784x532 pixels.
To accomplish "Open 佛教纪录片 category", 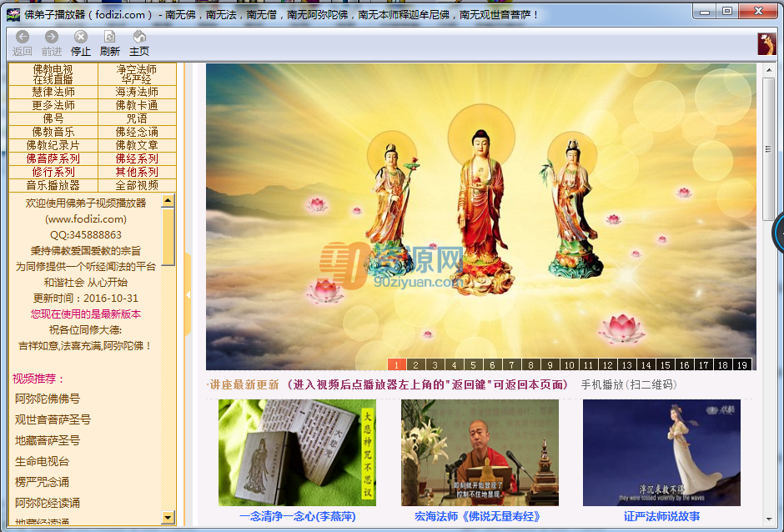I will [53, 145].
